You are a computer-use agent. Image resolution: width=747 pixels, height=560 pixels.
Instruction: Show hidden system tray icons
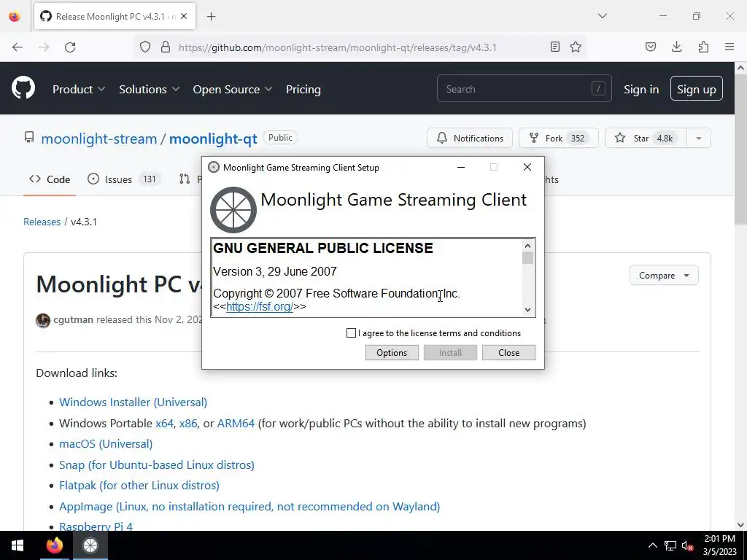pyautogui.click(x=653, y=545)
